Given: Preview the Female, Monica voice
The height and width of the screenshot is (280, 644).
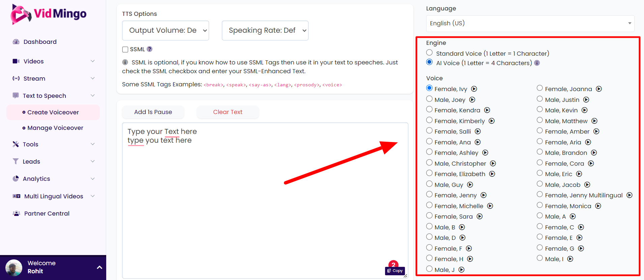Looking at the screenshot, I should pyautogui.click(x=598, y=206).
